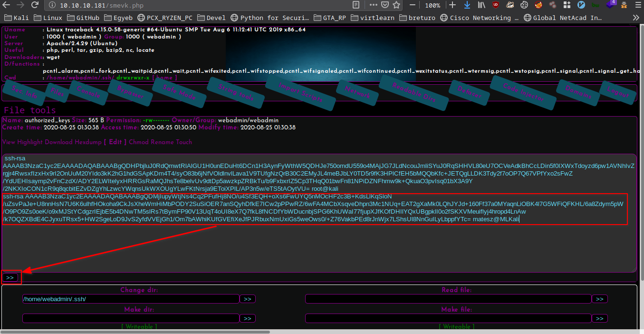Open the Firefox library icon
This screenshot has width=644, height=334.
click(x=481, y=5)
